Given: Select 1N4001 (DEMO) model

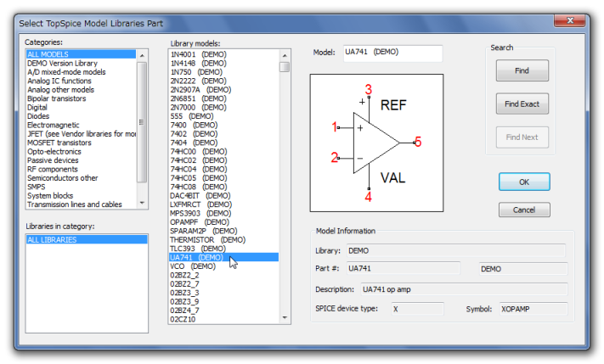Looking at the screenshot, I should [223, 54].
